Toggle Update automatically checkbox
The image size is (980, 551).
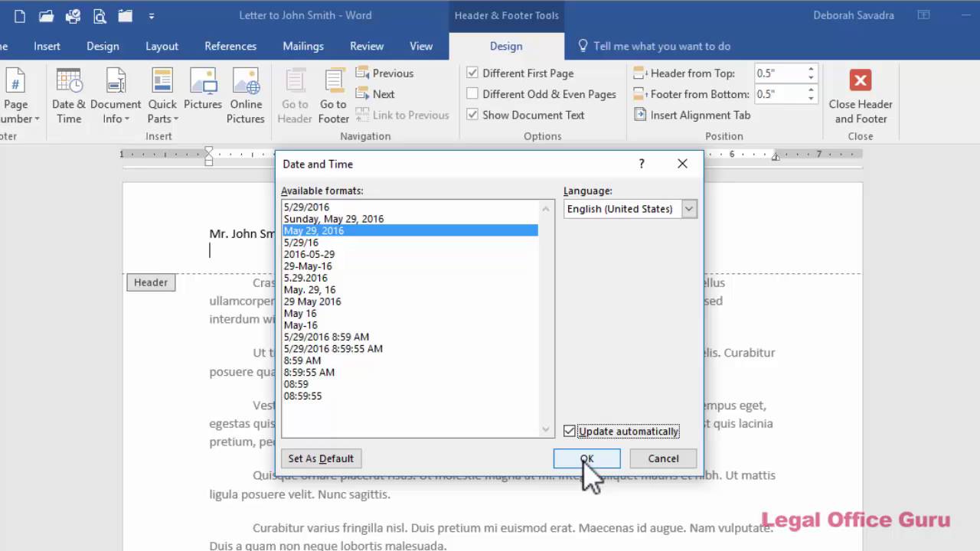pyautogui.click(x=569, y=431)
